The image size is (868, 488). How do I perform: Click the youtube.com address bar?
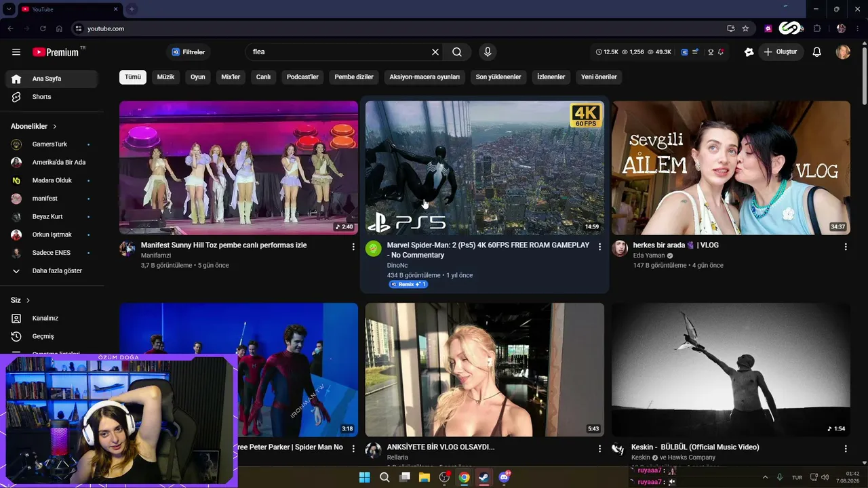[x=400, y=28]
